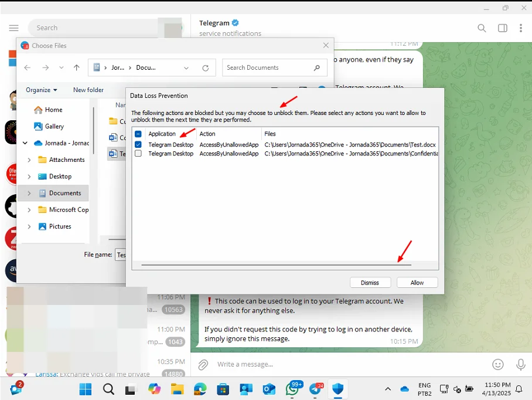This screenshot has height=400, width=532.
Task: Open recent locations chevron in file dialog
Action: (62, 67)
